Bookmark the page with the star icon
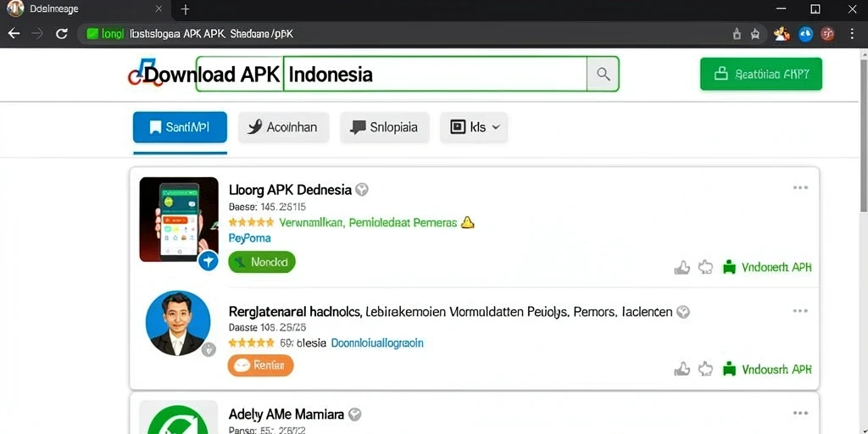 [x=755, y=34]
